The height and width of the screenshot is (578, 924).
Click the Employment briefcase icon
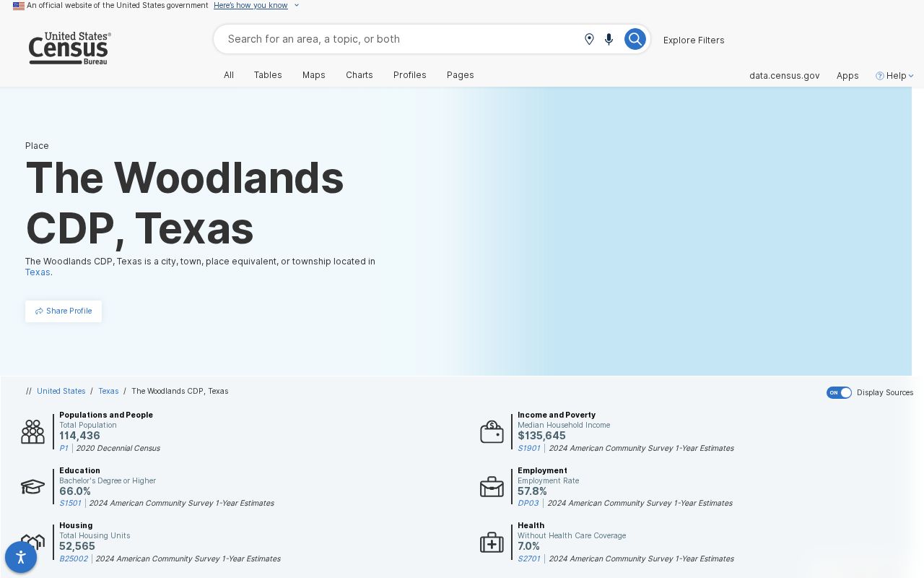click(492, 486)
